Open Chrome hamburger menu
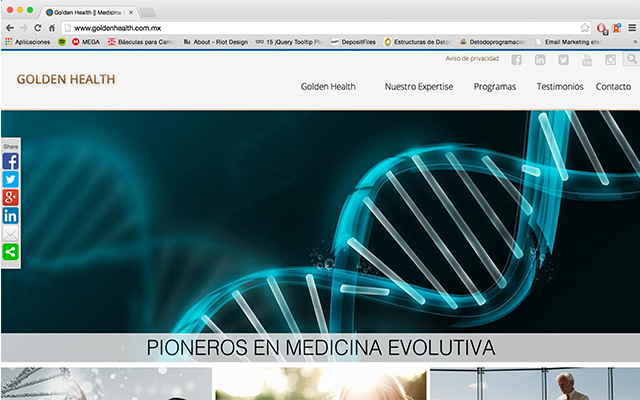 click(632, 28)
